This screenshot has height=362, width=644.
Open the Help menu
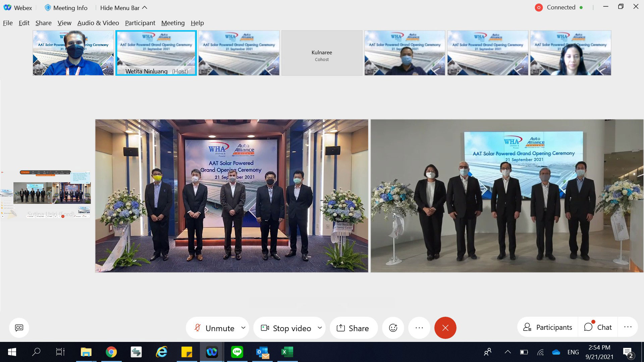(x=197, y=23)
